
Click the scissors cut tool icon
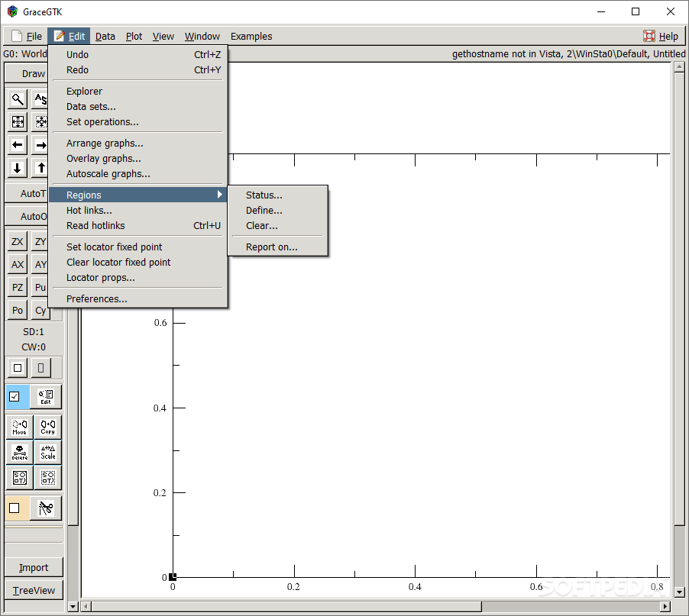[x=46, y=508]
